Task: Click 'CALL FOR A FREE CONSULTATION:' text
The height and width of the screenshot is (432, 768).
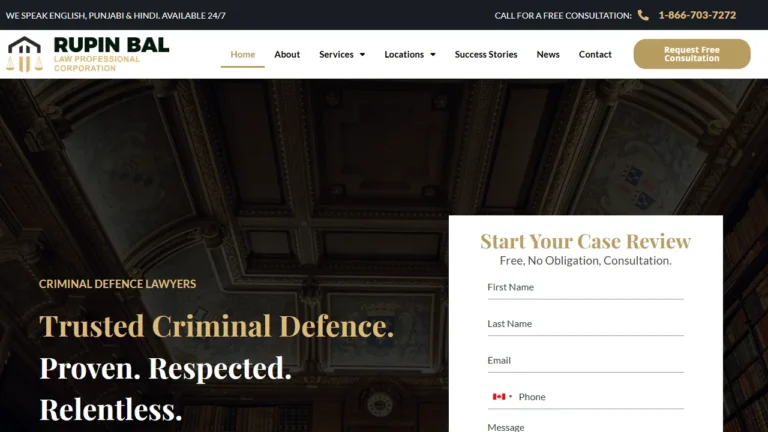Action: pyautogui.click(x=563, y=16)
